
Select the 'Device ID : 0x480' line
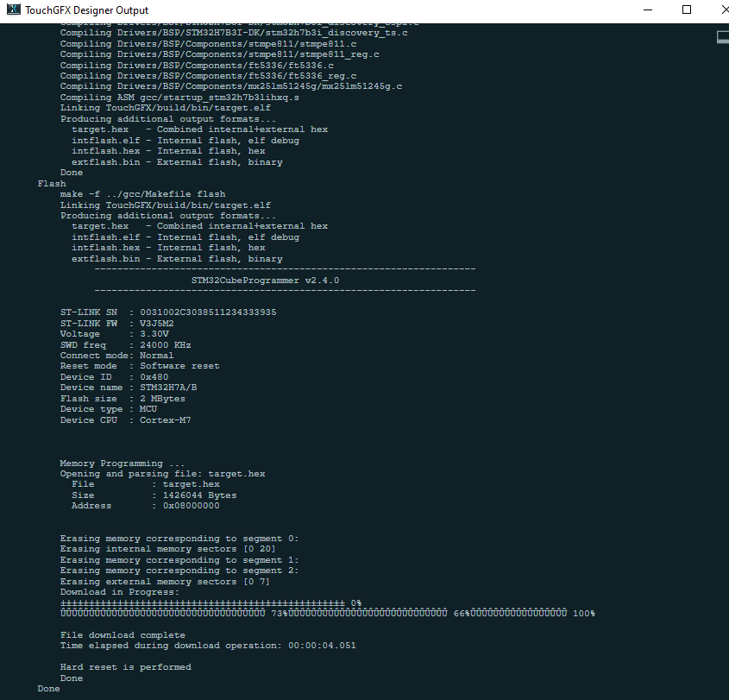pyautogui.click(x=115, y=377)
